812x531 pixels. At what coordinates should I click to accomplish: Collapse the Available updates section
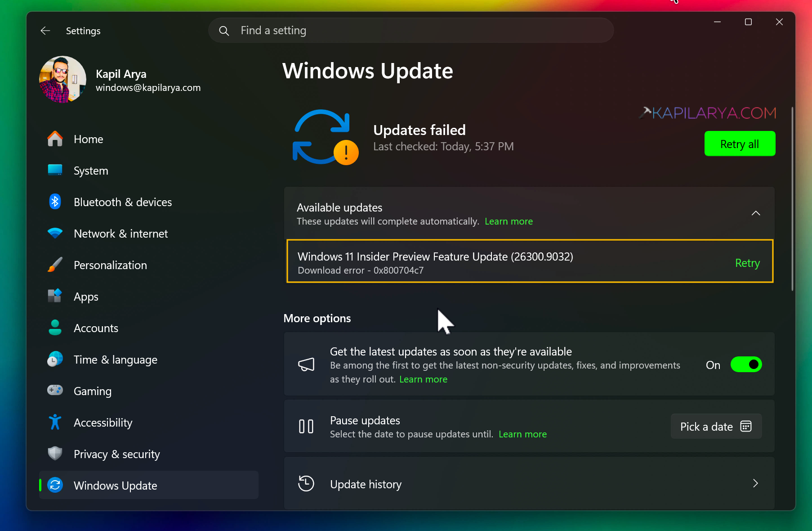756,213
